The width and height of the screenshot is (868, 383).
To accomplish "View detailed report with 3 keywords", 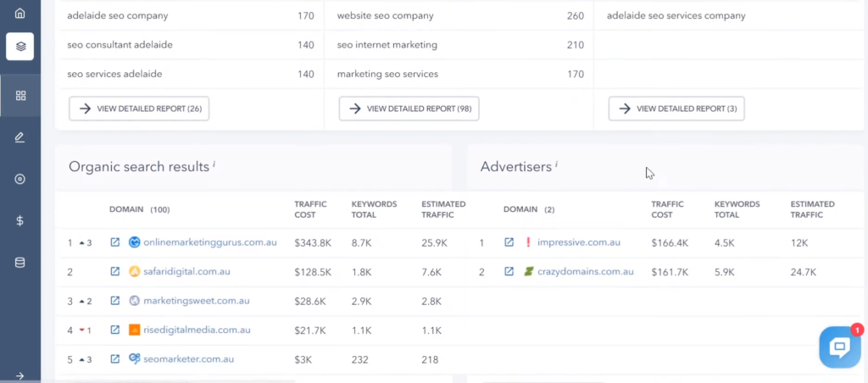I will [x=676, y=108].
